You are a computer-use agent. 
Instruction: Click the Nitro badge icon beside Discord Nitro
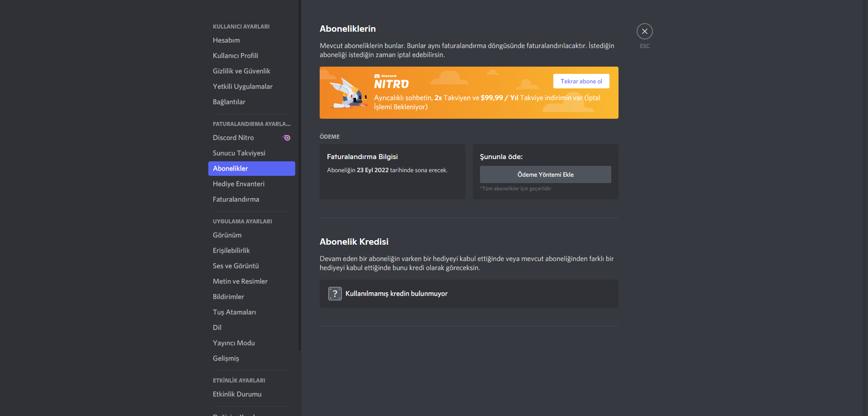287,138
